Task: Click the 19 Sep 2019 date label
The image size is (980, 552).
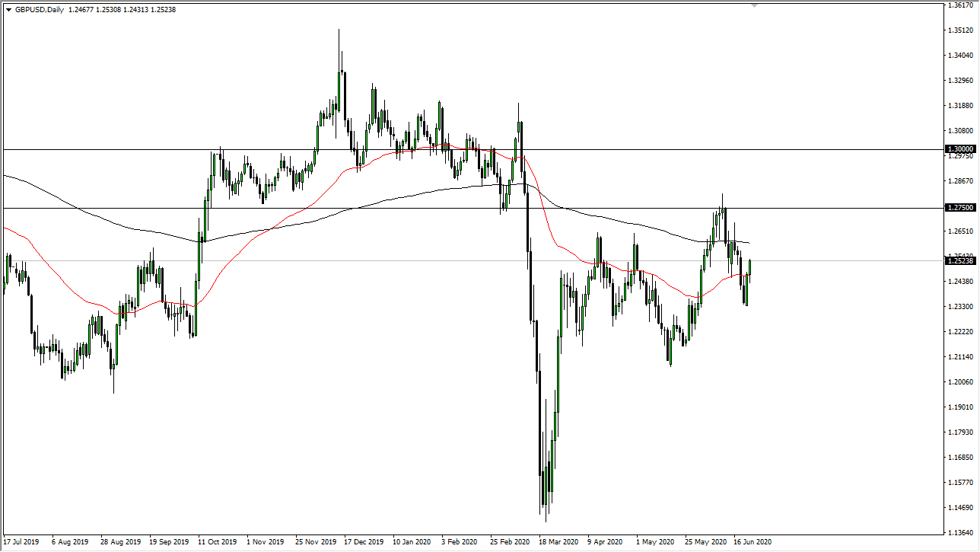Action: tap(169, 543)
